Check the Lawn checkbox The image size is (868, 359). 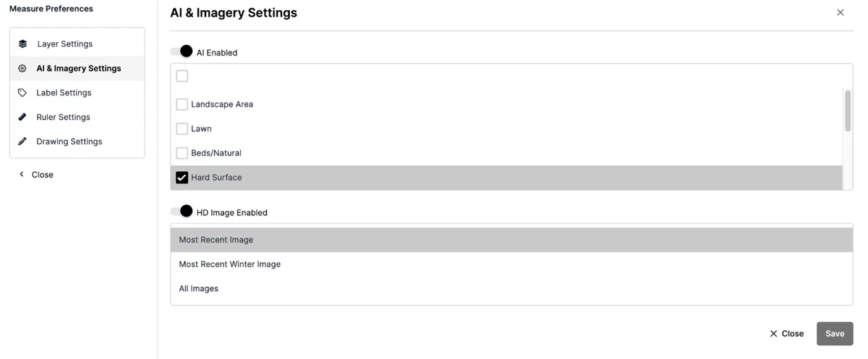(182, 129)
